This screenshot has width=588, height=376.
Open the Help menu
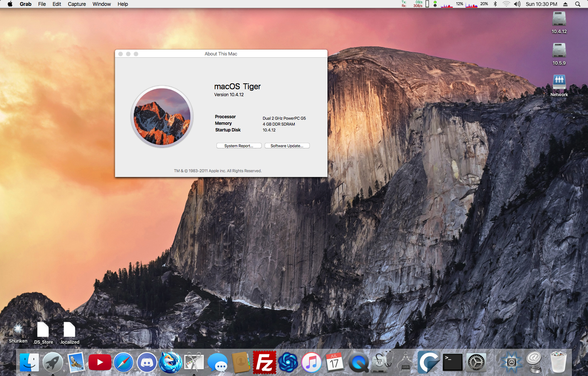pyautogui.click(x=123, y=4)
